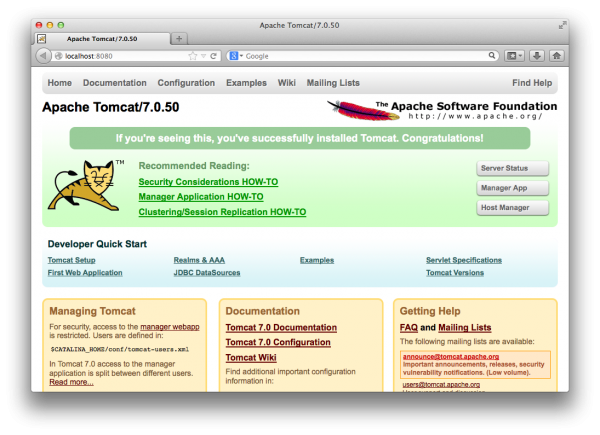Image resolution: width=600 pixels, height=435 pixels.
Task: Open the bookmarks menu toolbar button
Action: [x=514, y=56]
